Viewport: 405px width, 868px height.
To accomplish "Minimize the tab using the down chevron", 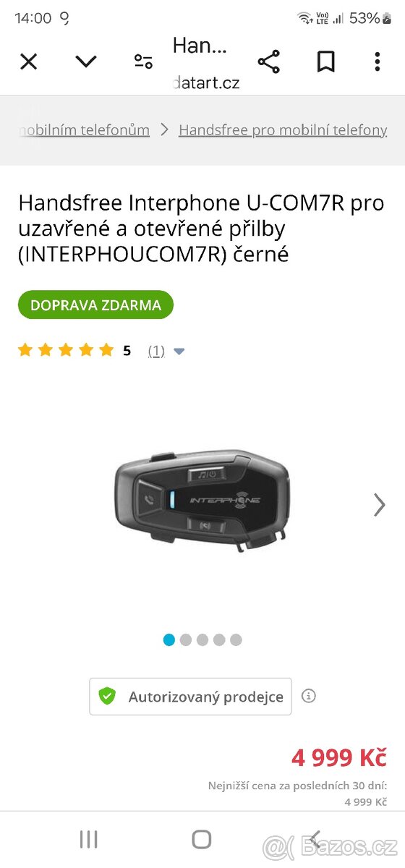I will [x=86, y=62].
